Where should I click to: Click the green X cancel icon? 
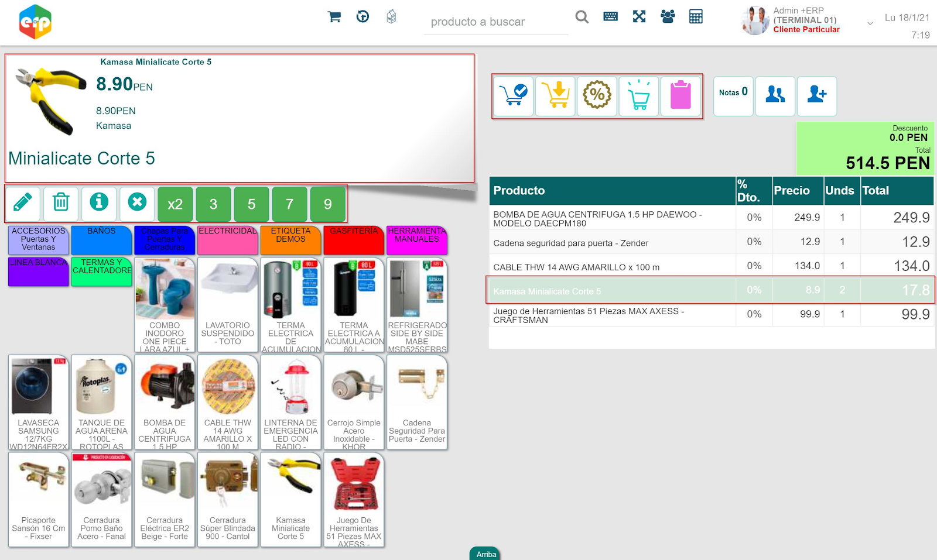[137, 204]
